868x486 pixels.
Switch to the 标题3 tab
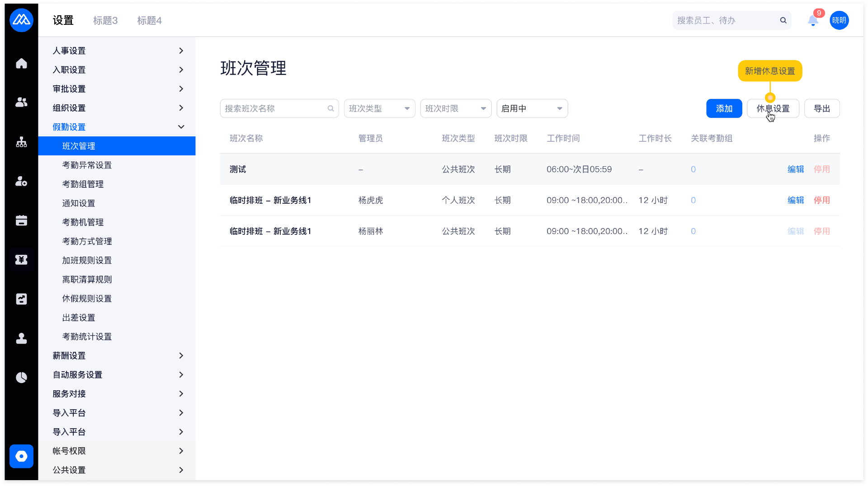(105, 21)
